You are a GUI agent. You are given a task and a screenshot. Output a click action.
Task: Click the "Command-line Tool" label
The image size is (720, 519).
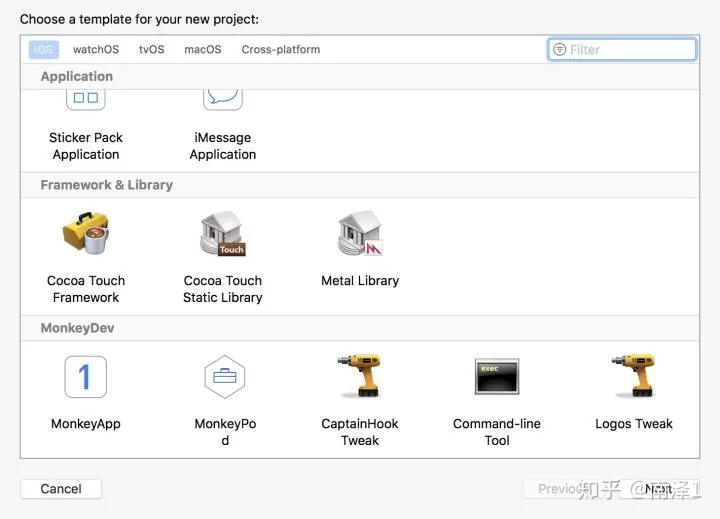click(497, 432)
